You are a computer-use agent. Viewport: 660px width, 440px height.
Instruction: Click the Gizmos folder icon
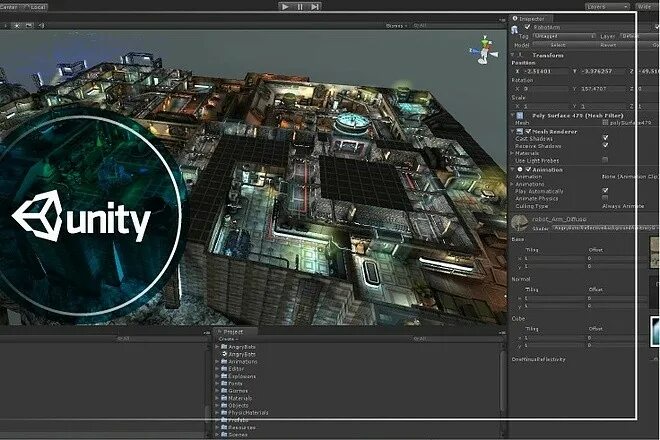224,391
